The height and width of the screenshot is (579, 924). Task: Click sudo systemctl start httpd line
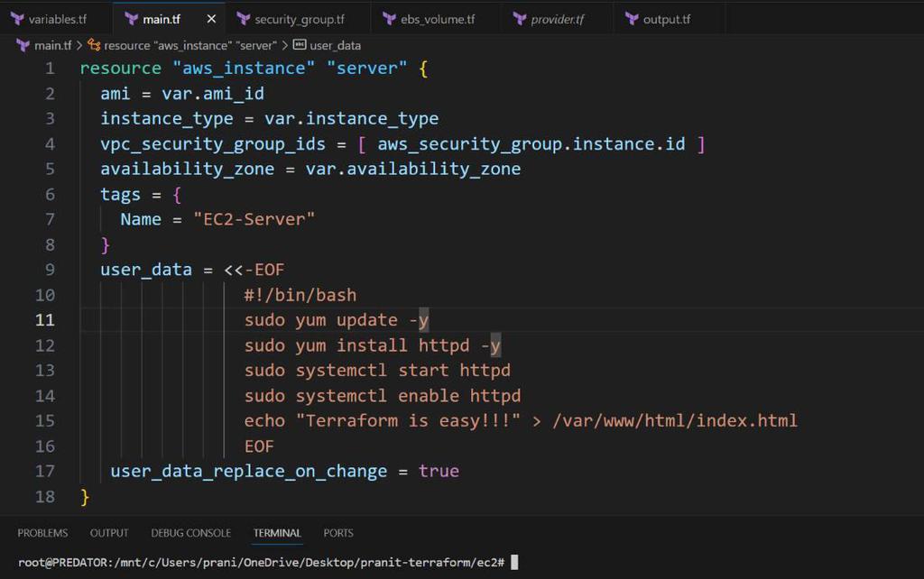[377, 371]
